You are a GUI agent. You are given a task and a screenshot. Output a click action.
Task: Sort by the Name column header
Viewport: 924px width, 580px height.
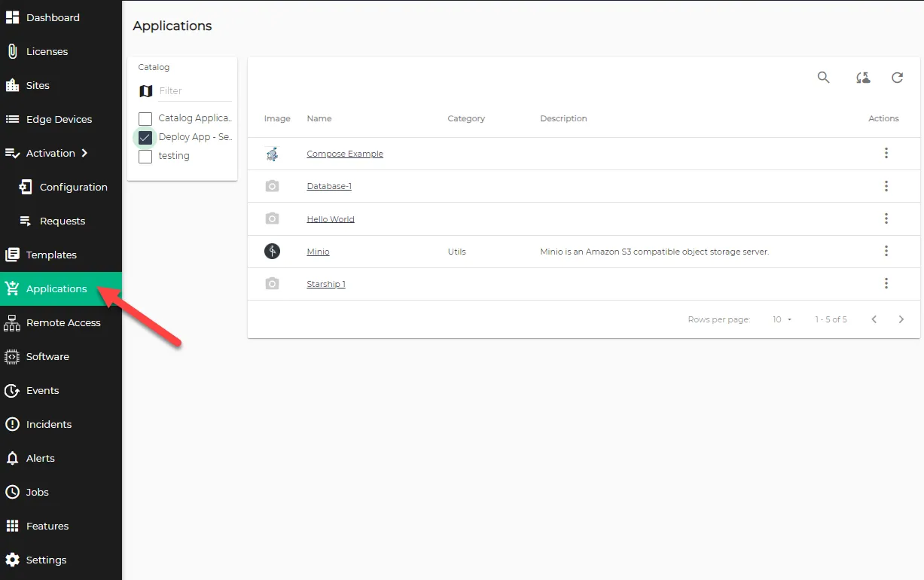pyautogui.click(x=319, y=118)
